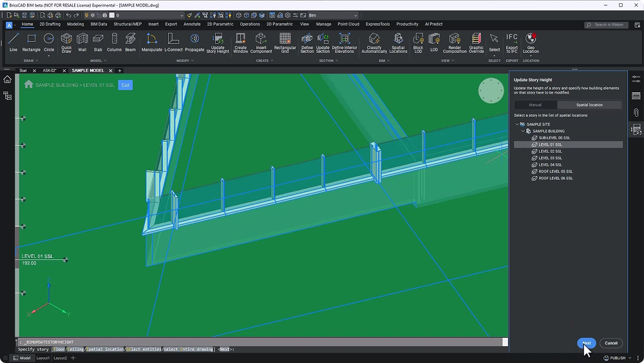Click the Exit button in breadcrumb
The width and height of the screenshot is (644, 363).
(126, 85)
